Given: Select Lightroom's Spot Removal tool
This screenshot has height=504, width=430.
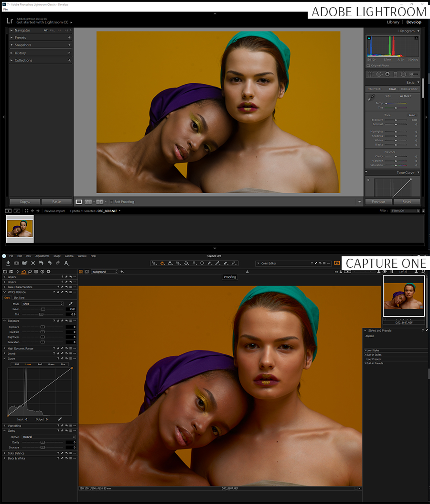Looking at the screenshot, I should tap(379, 74).
